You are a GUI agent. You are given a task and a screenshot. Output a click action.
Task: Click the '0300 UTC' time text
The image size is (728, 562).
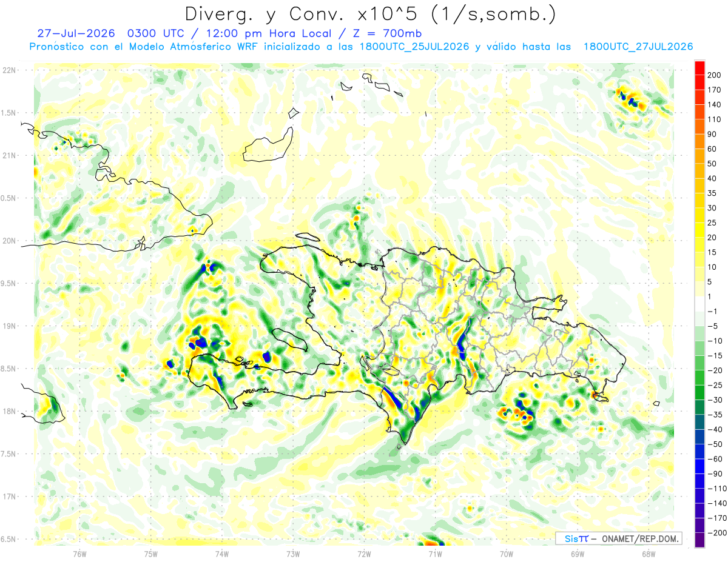pos(155,33)
